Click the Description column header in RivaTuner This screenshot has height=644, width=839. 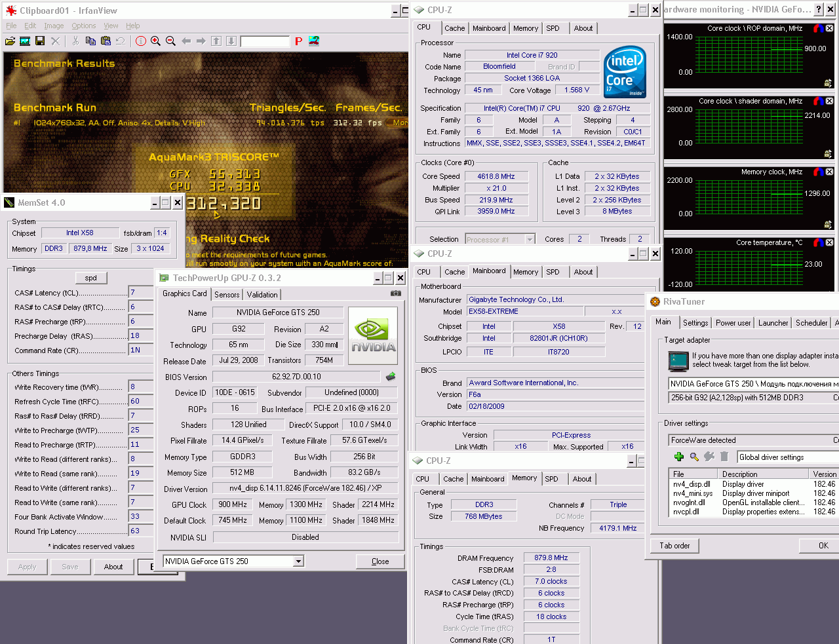(764, 474)
